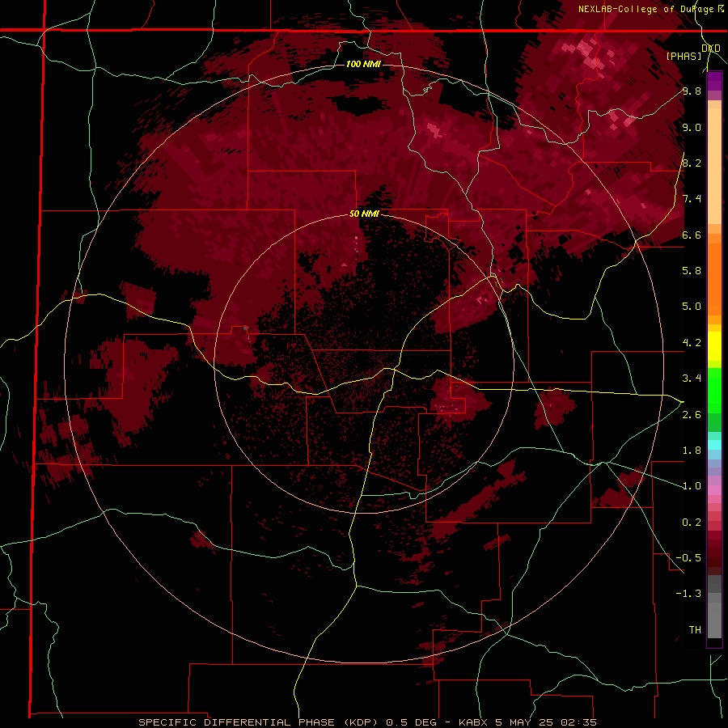Screen dimensions: 728x728
Task: Click the [PHAS] legend heading
Action: [x=684, y=57]
